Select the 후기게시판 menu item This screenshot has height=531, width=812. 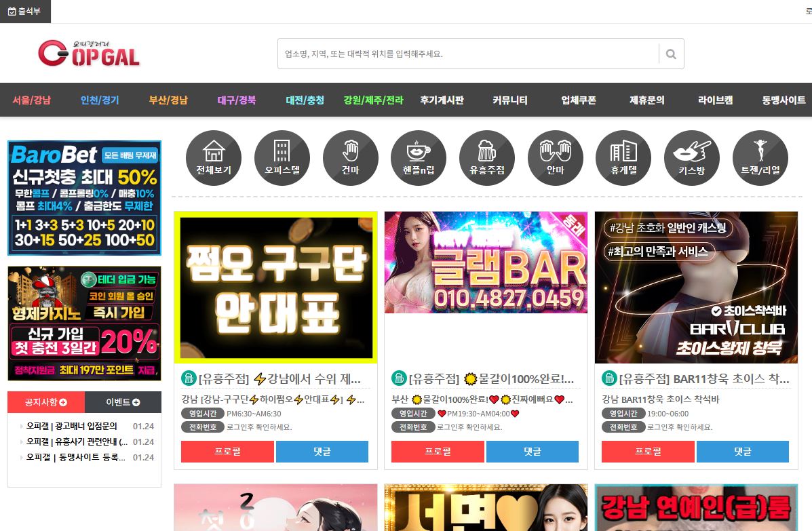(x=442, y=100)
